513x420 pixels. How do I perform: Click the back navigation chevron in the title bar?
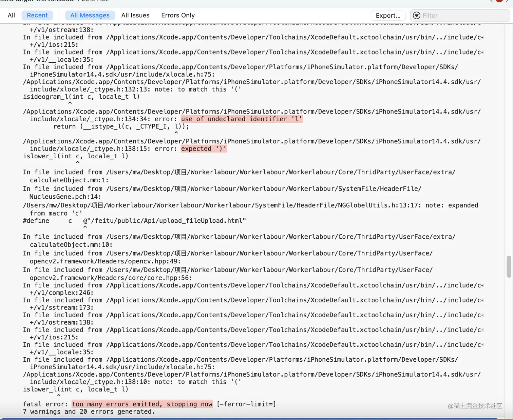491,1
